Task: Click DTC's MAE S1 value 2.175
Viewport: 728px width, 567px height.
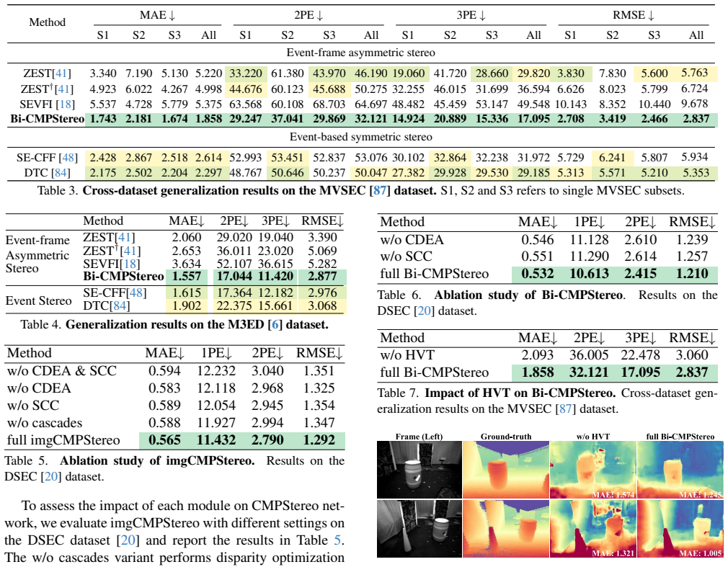Action: 102,173
